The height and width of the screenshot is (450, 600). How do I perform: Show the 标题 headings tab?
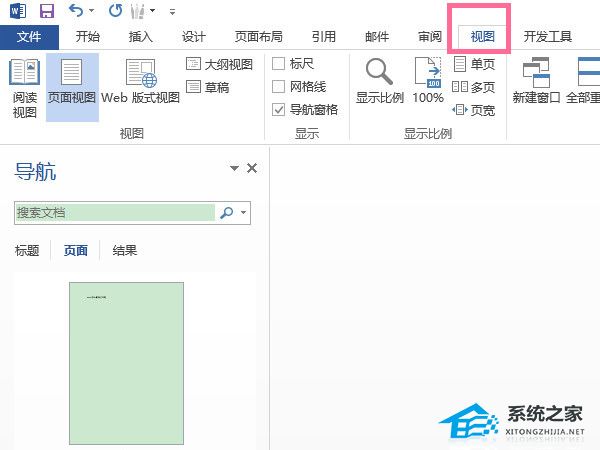(x=27, y=251)
